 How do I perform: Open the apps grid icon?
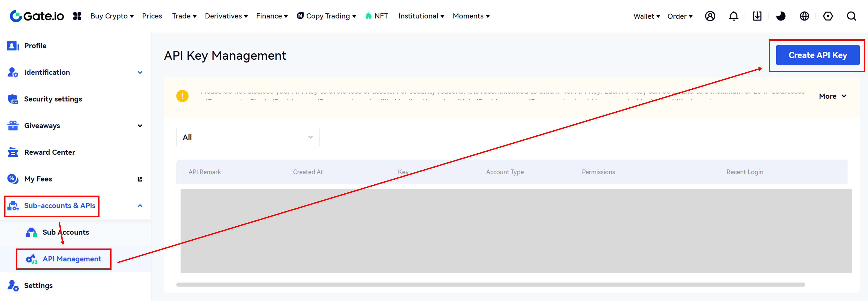click(x=77, y=16)
